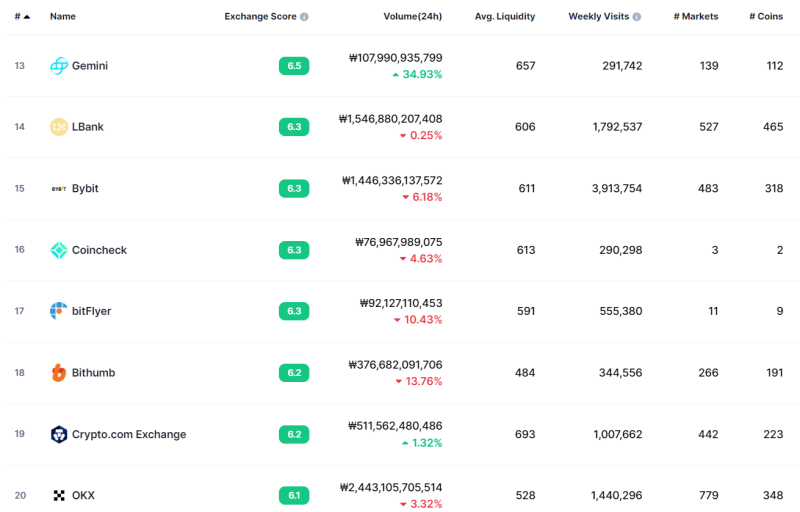This screenshot has height=512, width=800.
Task: Show Exchange Score info tooltip icon
Action: (304, 17)
